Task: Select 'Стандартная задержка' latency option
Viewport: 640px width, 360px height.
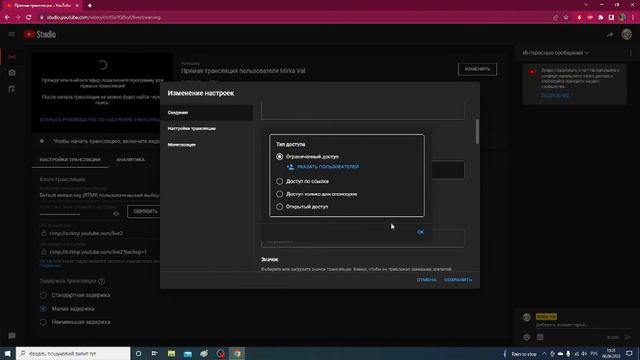Action: [43, 295]
